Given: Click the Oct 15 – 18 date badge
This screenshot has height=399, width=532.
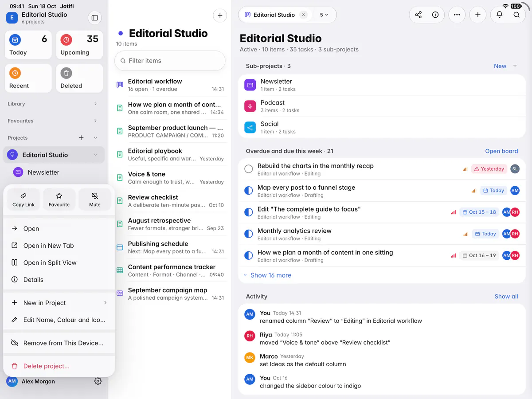Looking at the screenshot, I should pyautogui.click(x=479, y=212).
